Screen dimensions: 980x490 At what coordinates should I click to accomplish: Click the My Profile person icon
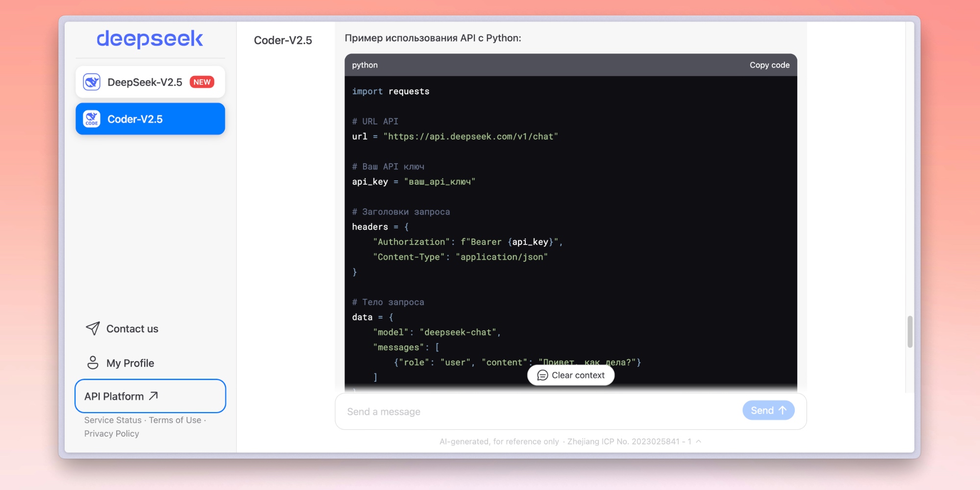click(93, 363)
